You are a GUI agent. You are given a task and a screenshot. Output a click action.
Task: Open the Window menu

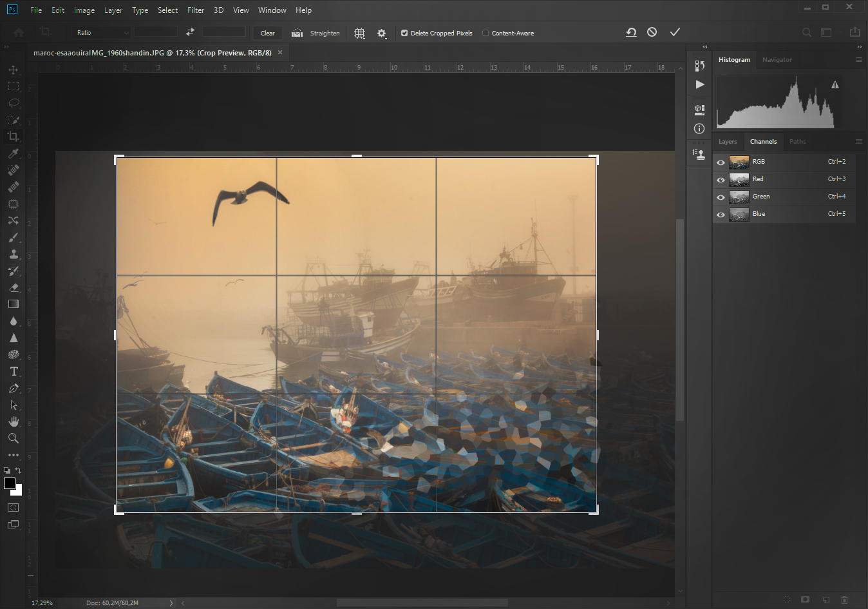pos(272,10)
